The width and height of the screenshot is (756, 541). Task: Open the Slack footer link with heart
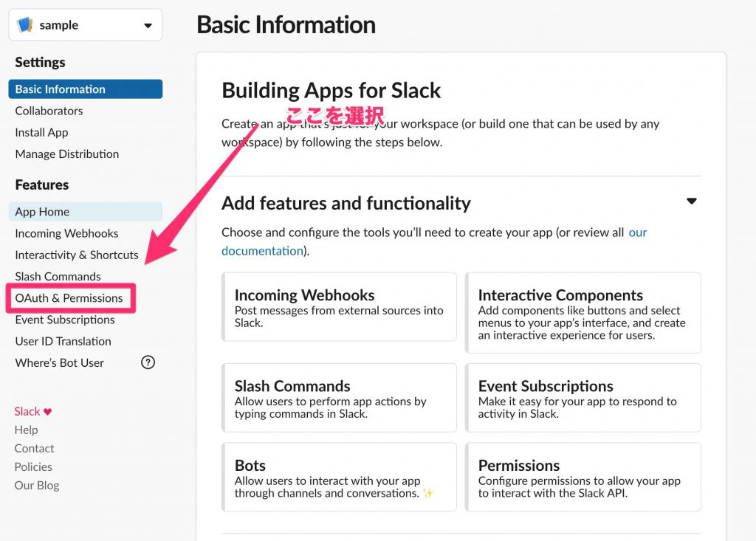point(32,412)
